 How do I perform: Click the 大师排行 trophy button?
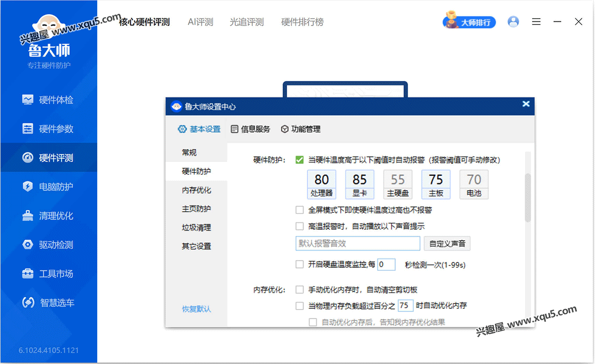pyautogui.click(x=470, y=21)
